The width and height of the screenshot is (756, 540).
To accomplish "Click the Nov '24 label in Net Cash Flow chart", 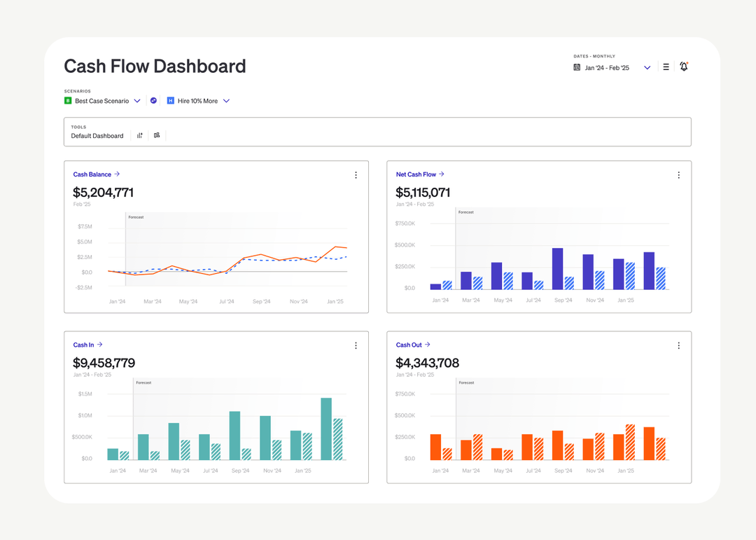I will (595, 300).
